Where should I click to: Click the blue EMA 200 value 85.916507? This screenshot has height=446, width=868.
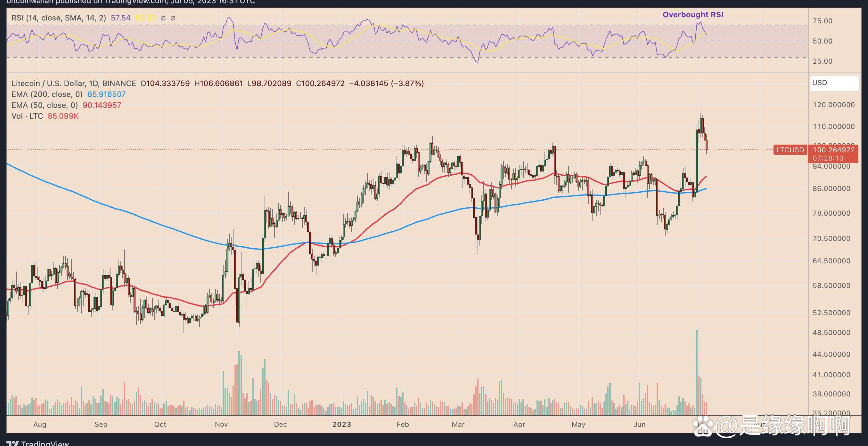(106, 94)
